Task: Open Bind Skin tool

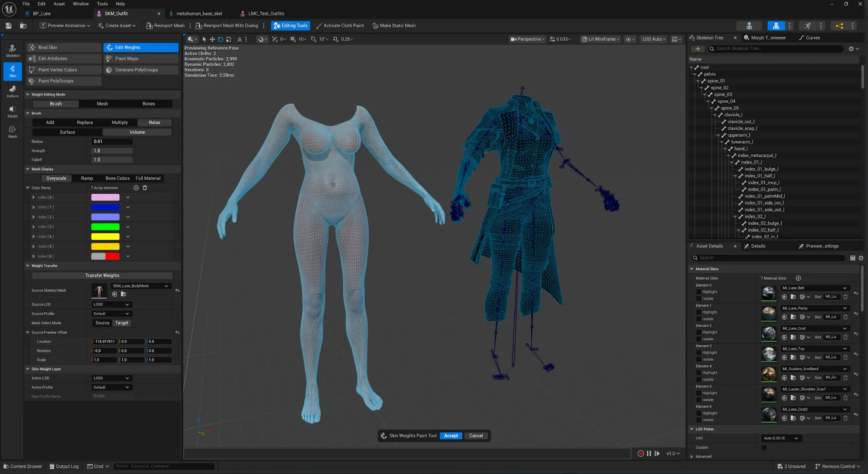Action: coord(64,47)
